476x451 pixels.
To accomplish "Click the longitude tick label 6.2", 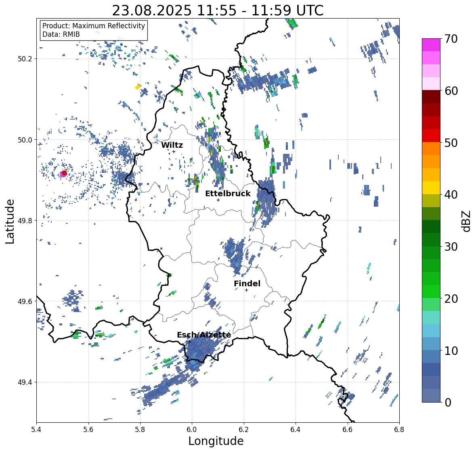I will click(244, 430).
